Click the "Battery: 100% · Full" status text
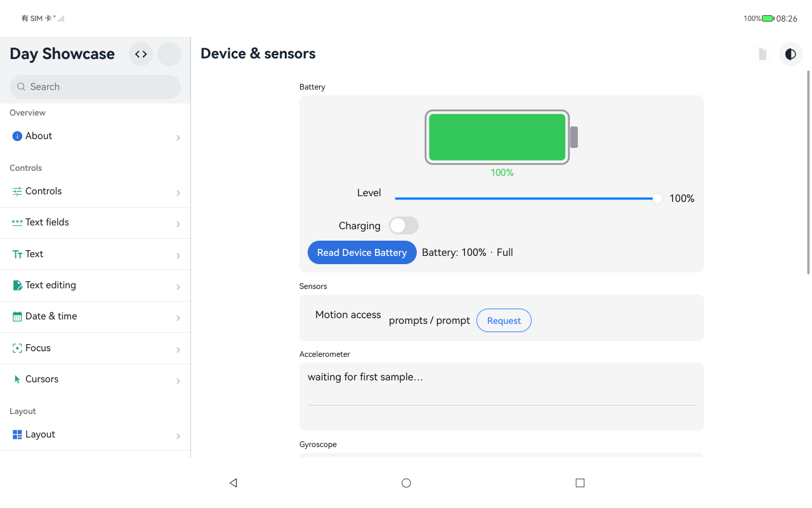This screenshot has width=812, height=508. coord(468,253)
